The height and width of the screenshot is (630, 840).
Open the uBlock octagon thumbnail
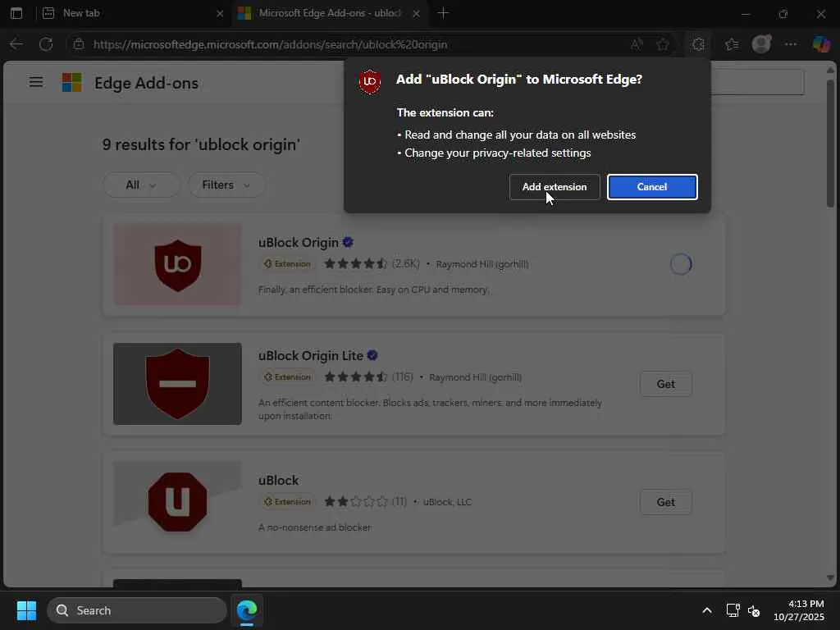tap(177, 502)
